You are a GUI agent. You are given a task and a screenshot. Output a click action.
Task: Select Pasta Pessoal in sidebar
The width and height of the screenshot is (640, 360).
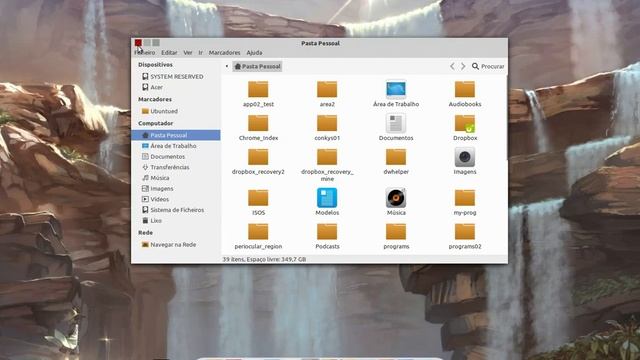pos(176,135)
